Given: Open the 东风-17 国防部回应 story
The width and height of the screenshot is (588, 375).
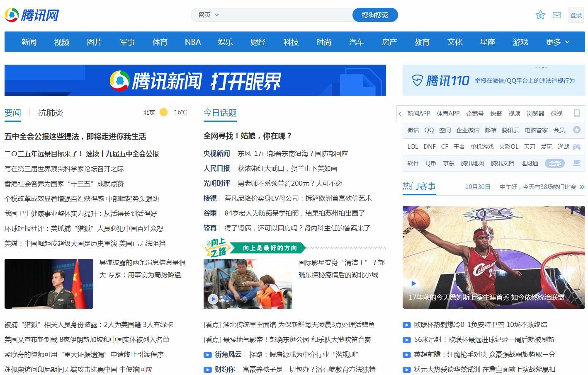Looking at the screenshot, I should (293, 154).
